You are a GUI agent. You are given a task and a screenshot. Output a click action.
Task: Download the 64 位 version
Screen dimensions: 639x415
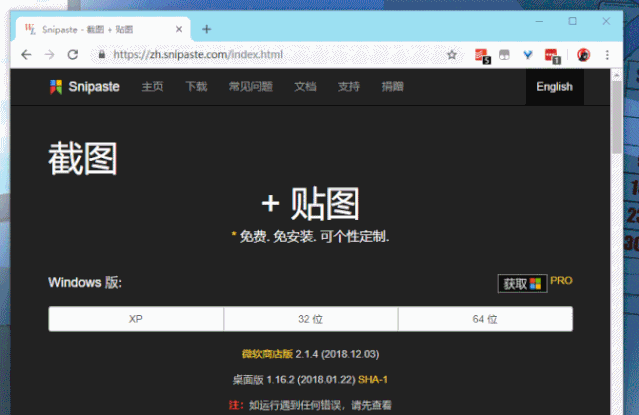(x=485, y=319)
